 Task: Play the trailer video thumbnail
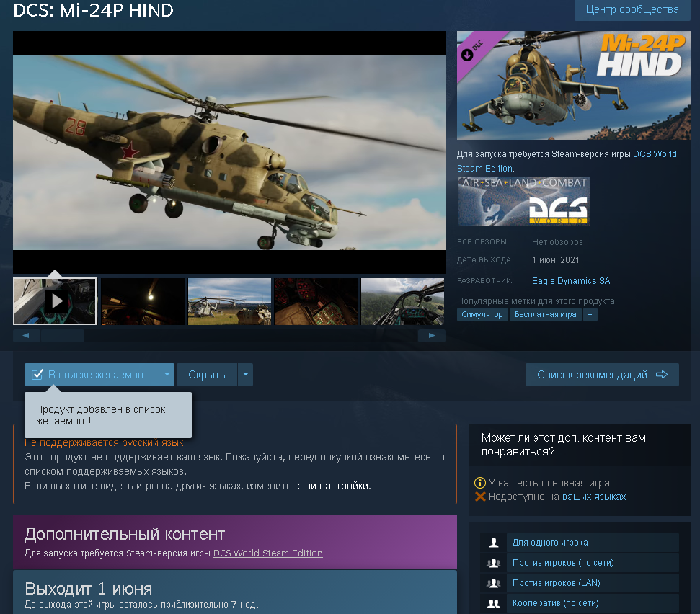pos(55,301)
